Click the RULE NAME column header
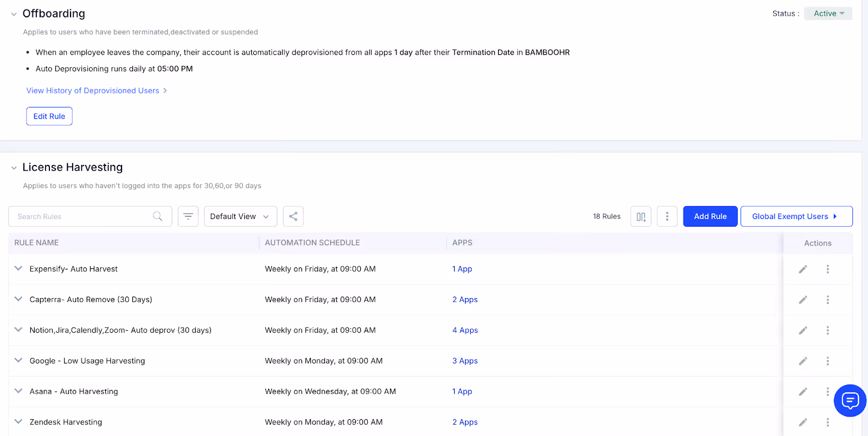The image size is (868, 436). [x=36, y=243]
